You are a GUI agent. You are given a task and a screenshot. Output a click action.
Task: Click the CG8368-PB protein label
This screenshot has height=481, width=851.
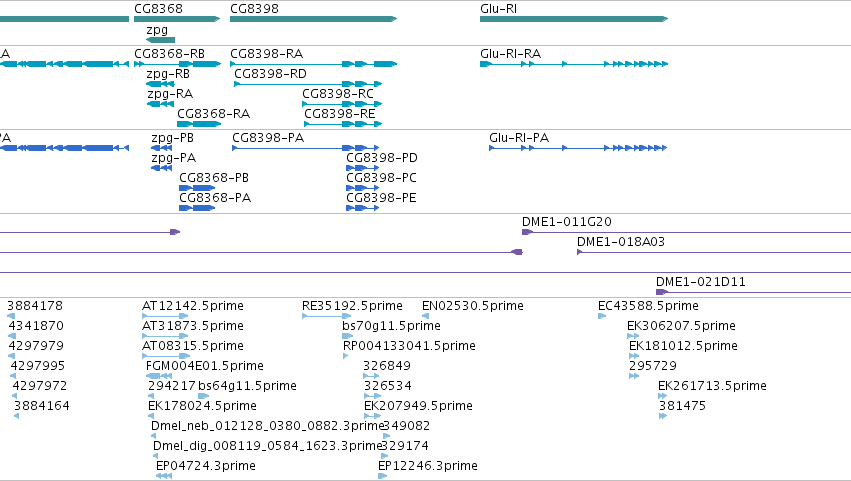[x=214, y=178]
